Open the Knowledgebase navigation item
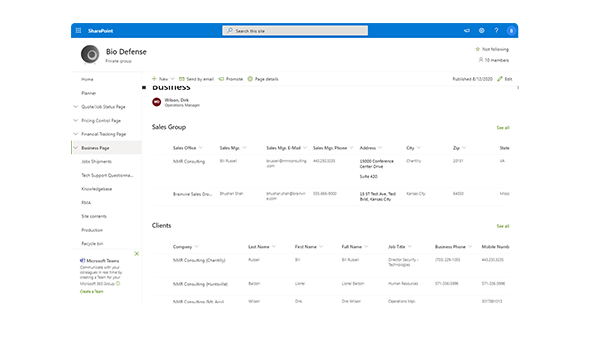 coord(96,189)
